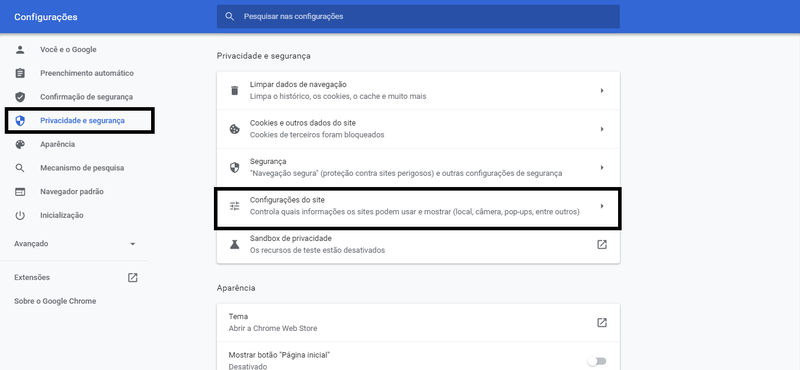The height and width of the screenshot is (370, 800).
Task: Click the 'Aparência' section heading in main panel
Action: (236, 288)
